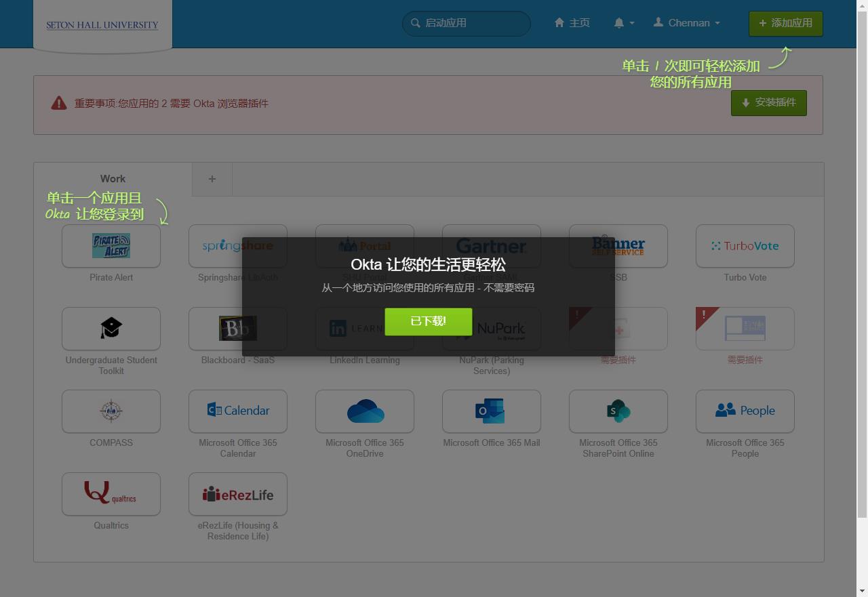Launch Springshare LibAuth app
Image resolution: width=868 pixels, height=597 pixels.
point(238,246)
